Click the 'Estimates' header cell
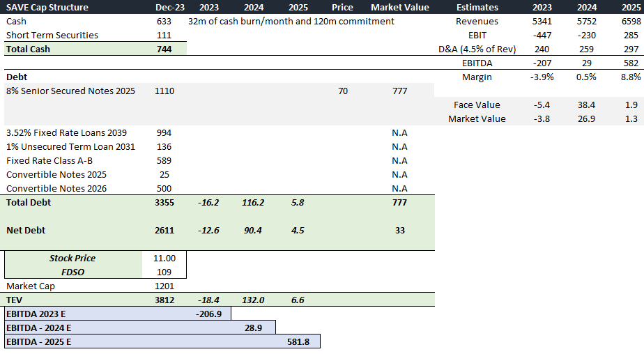Image resolution: width=644 pixels, height=354 pixels. [x=477, y=8]
